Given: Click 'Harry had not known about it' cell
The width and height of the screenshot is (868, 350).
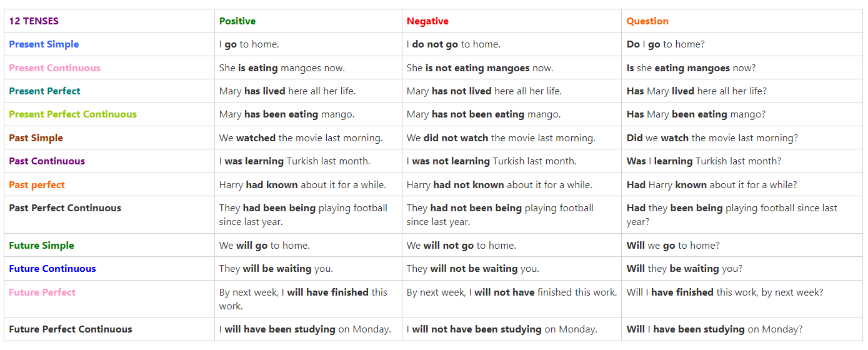Looking at the screenshot, I should click(x=499, y=185).
